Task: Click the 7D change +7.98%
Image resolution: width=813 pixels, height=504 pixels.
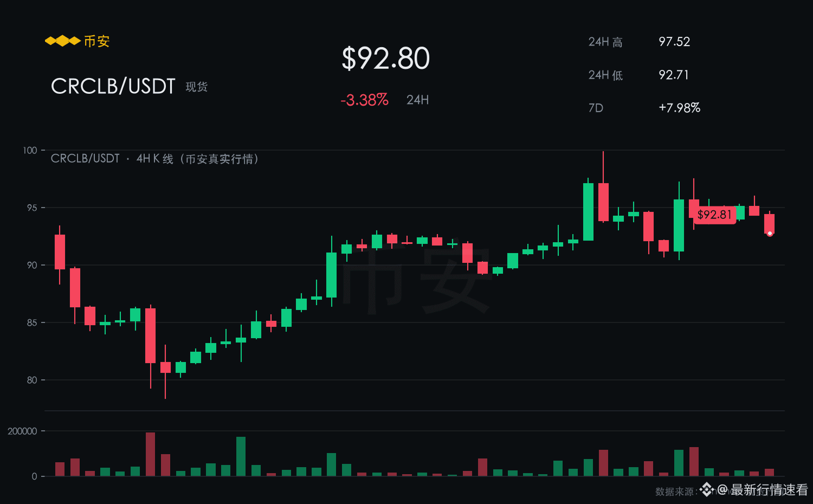Action: tap(680, 108)
